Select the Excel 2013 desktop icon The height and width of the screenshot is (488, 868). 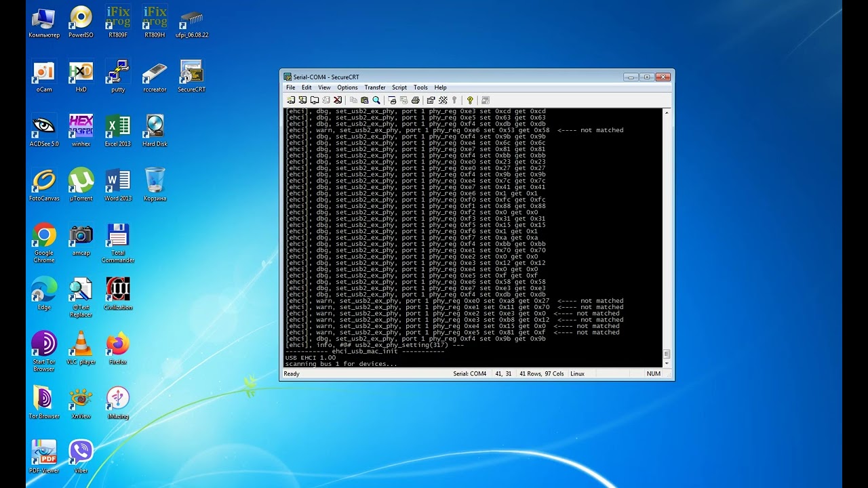[x=118, y=131]
